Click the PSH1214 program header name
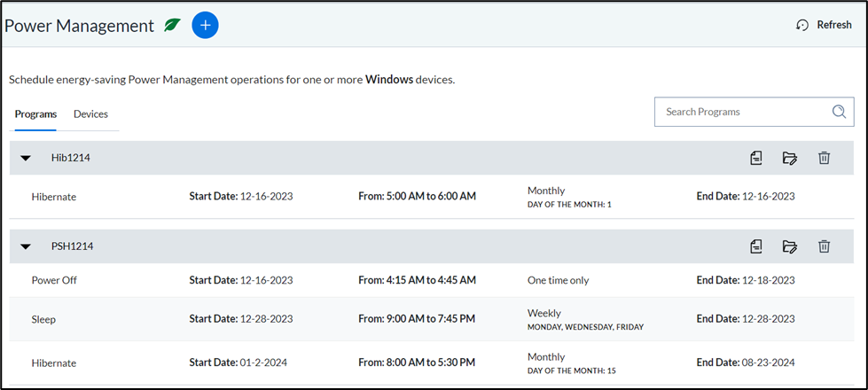This screenshot has width=868, height=390. (x=72, y=246)
